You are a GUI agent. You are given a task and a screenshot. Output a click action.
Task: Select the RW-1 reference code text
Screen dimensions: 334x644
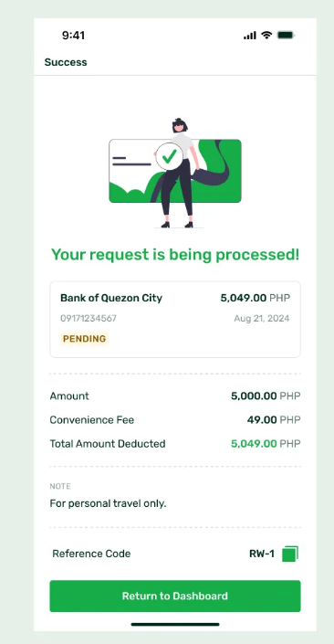tap(262, 554)
